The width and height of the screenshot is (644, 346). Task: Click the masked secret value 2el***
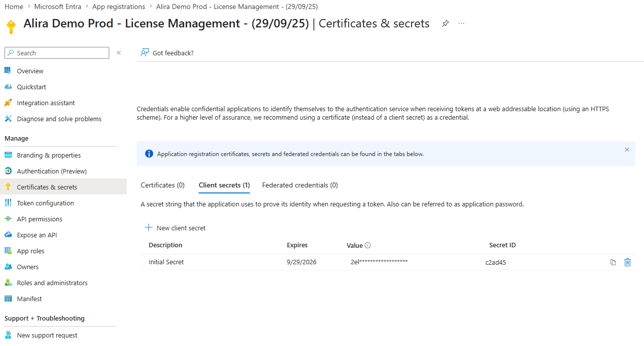tap(379, 262)
